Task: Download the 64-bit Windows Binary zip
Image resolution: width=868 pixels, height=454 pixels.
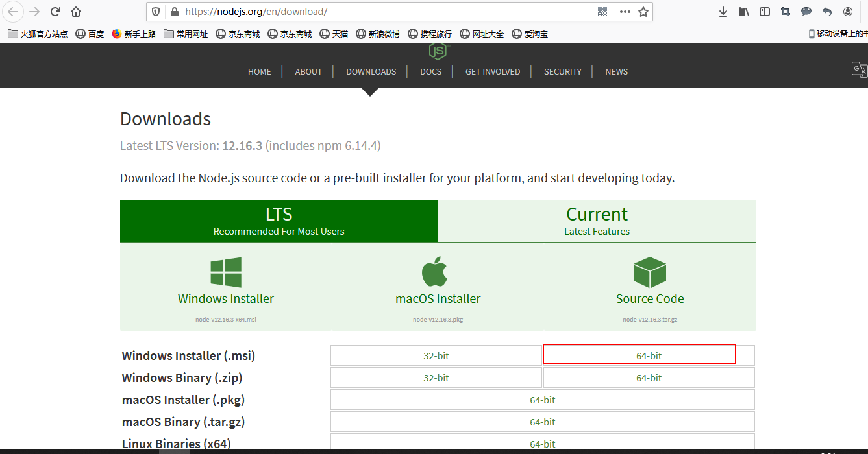Action: click(649, 377)
